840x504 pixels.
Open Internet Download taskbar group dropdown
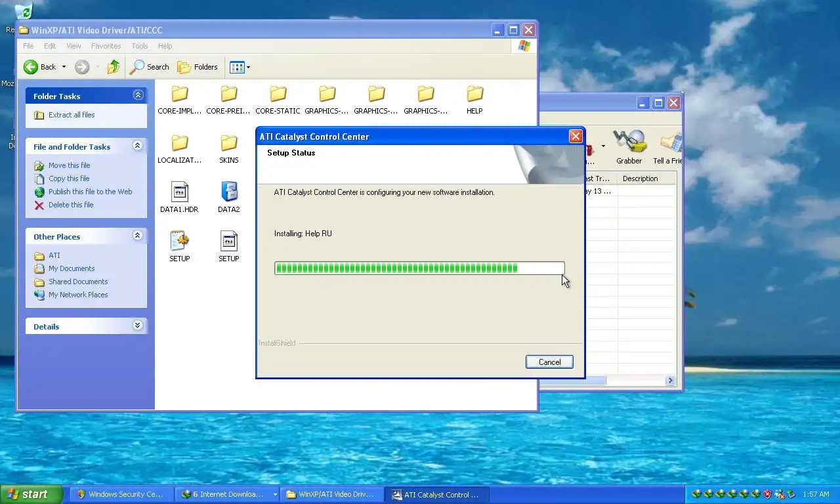coord(275,494)
